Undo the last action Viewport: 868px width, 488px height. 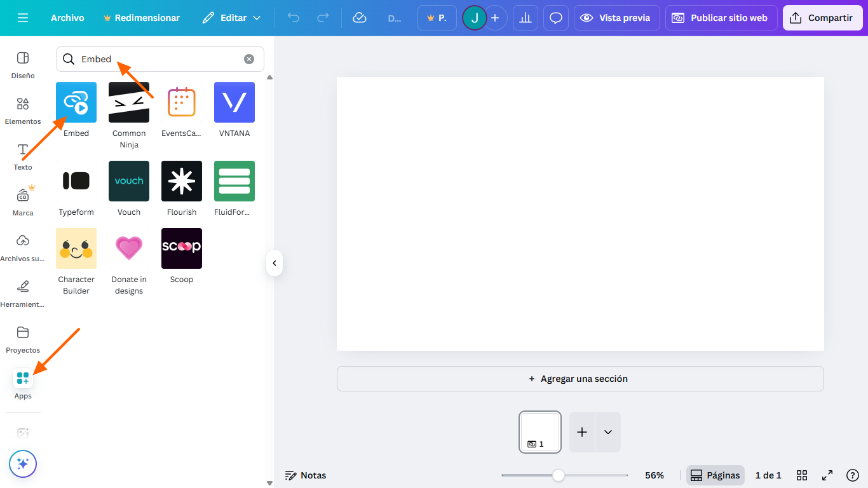293,18
